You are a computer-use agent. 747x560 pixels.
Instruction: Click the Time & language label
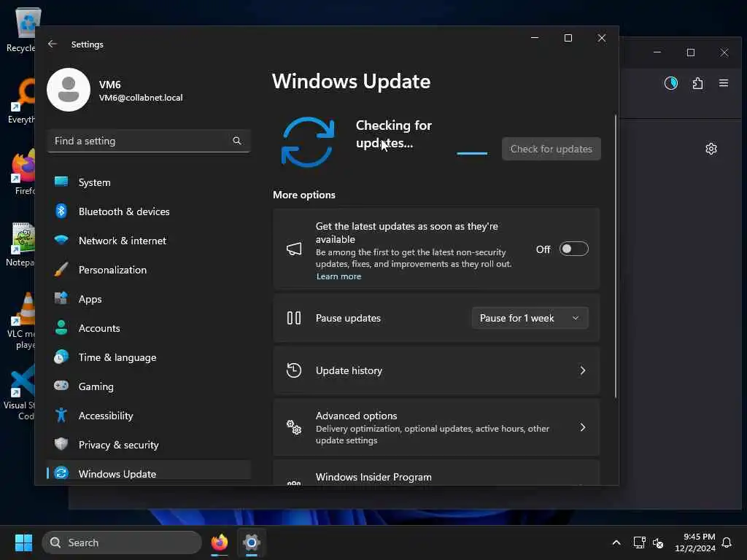117,357
